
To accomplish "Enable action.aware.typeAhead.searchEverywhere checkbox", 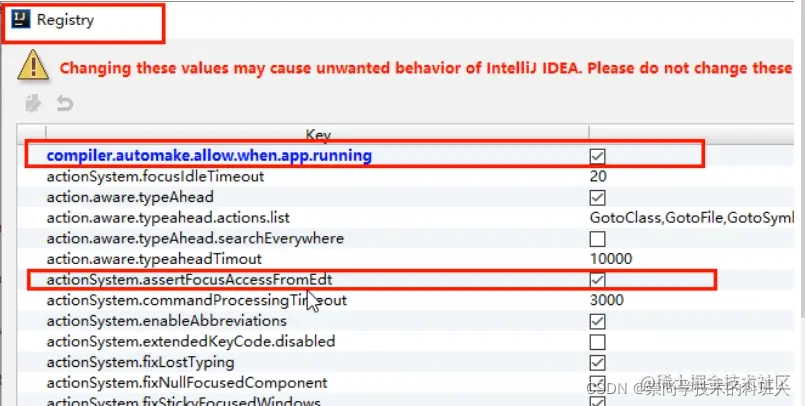I will click(597, 239).
